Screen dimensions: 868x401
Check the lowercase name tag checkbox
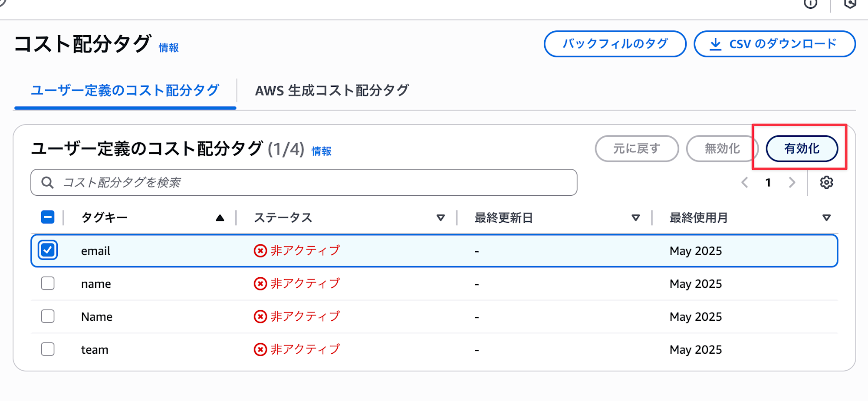coord(48,283)
